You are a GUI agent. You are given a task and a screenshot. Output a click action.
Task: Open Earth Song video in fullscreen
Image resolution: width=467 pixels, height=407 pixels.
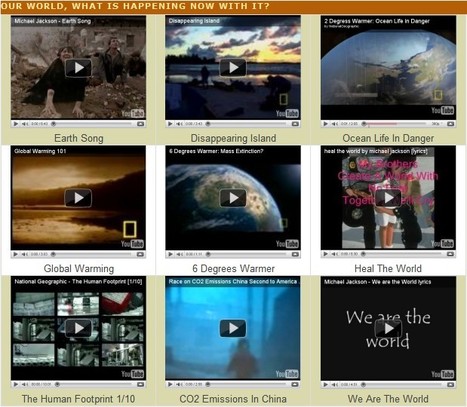[140, 124]
